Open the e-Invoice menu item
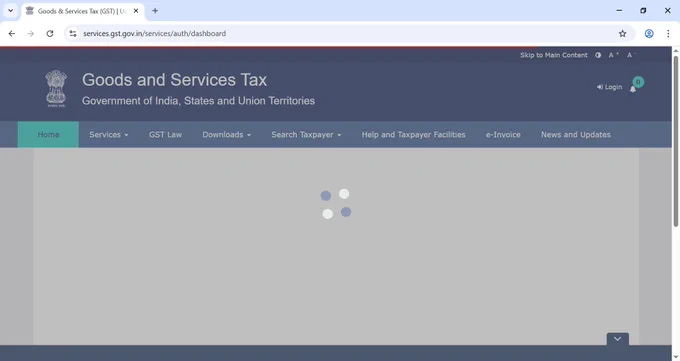 (x=503, y=135)
